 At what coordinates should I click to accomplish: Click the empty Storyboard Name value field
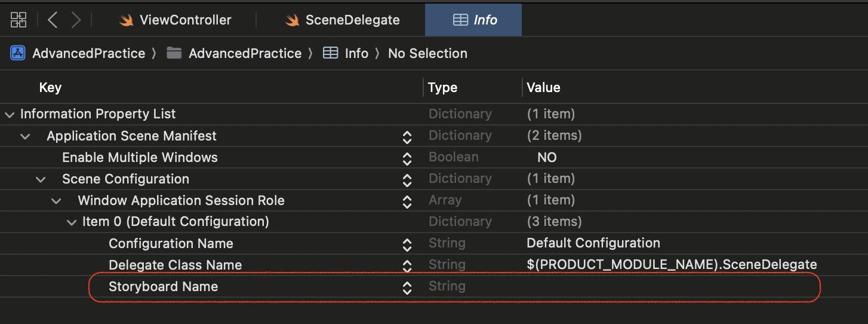click(x=657, y=287)
